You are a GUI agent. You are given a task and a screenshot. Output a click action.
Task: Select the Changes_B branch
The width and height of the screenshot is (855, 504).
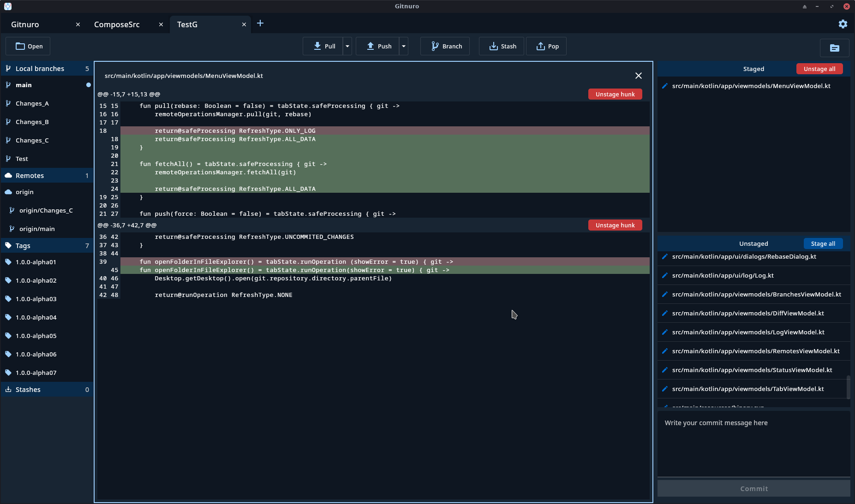pyautogui.click(x=47, y=122)
